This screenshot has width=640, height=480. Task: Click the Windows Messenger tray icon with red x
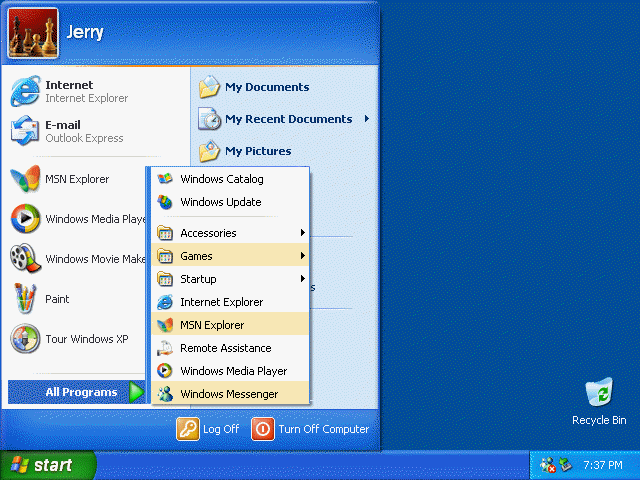[547, 464]
